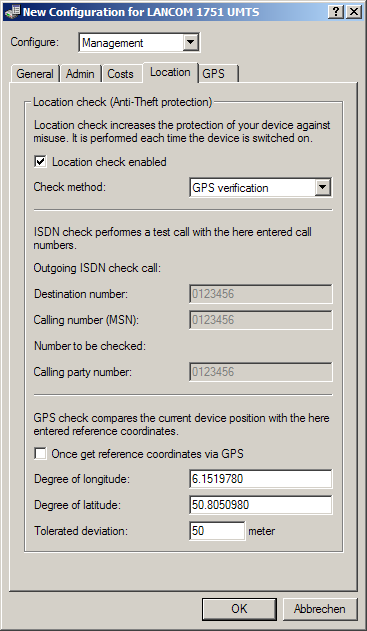Click the 'Check method:' label
367x631 pixels.
pyautogui.click(x=70, y=187)
